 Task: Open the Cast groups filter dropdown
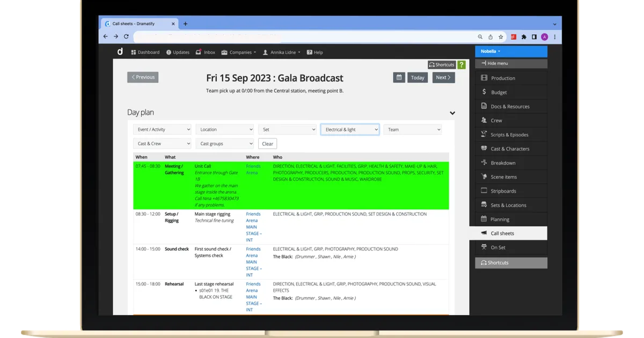pos(225,143)
